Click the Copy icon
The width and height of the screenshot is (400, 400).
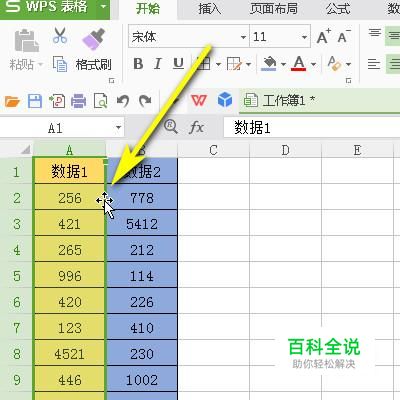[60, 64]
